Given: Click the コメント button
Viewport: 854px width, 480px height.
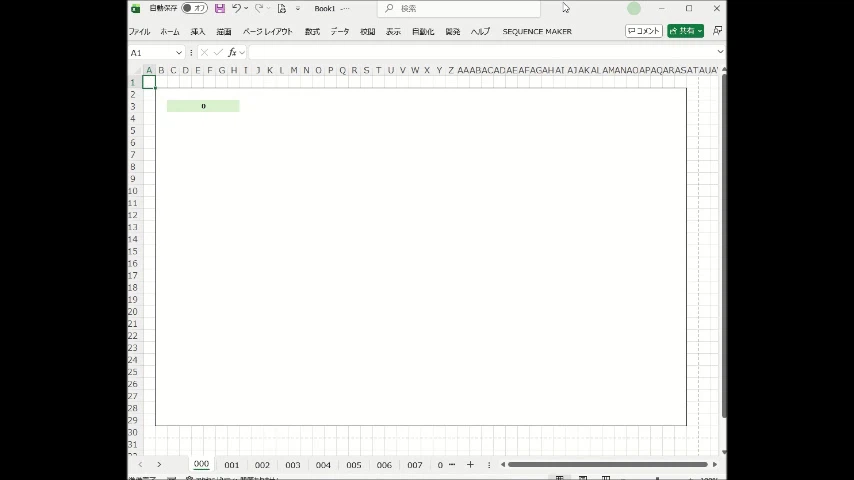Looking at the screenshot, I should (x=644, y=31).
